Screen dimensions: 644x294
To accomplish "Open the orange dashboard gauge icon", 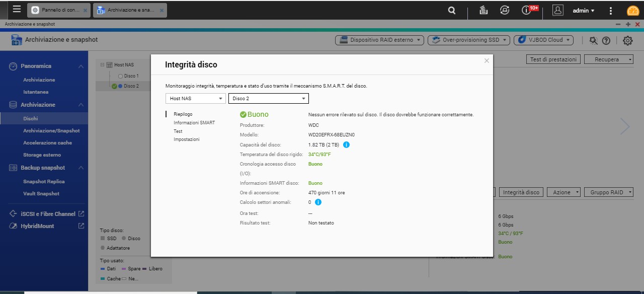I will click(x=633, y=11).
